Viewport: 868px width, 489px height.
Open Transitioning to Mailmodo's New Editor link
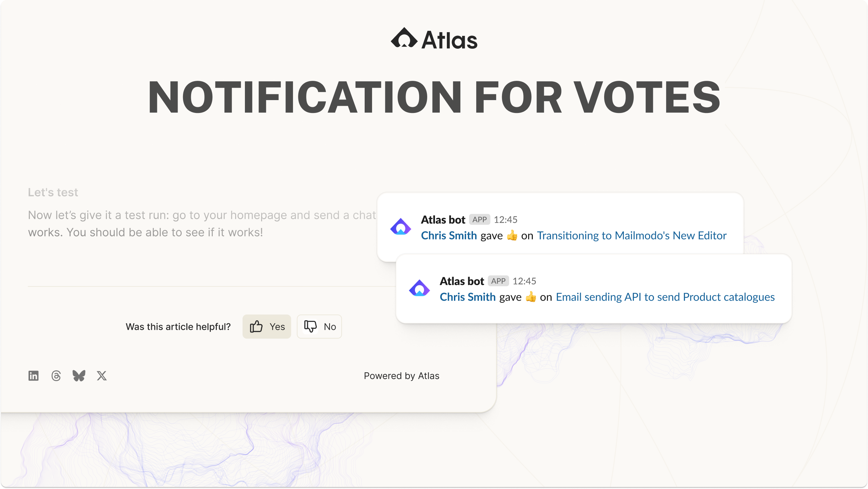point(632,235)
